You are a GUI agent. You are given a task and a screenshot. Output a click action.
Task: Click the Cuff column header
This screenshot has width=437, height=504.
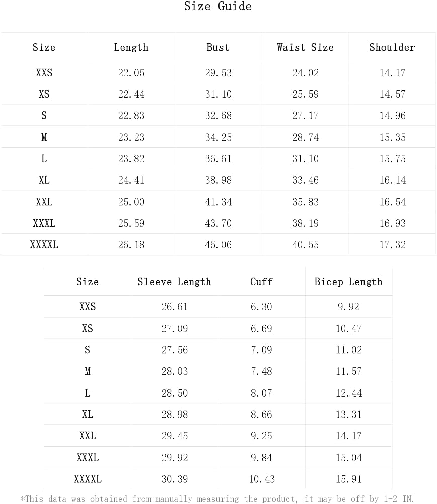(261, 282)
